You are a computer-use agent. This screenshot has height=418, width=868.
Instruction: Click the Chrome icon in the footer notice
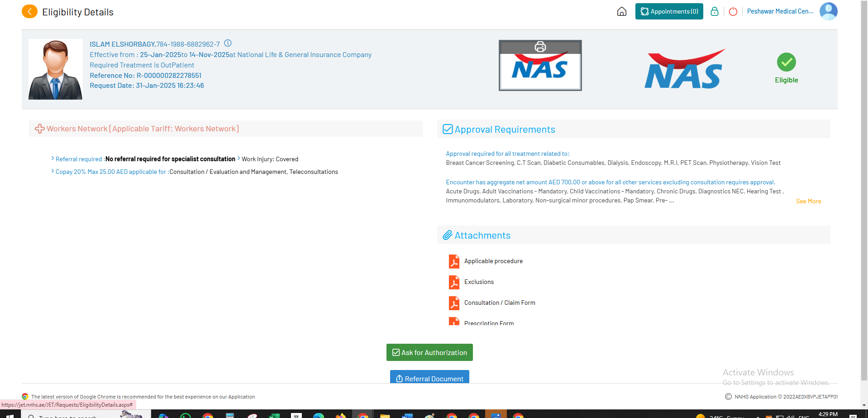pyautogui.click(x=25, y=396)
